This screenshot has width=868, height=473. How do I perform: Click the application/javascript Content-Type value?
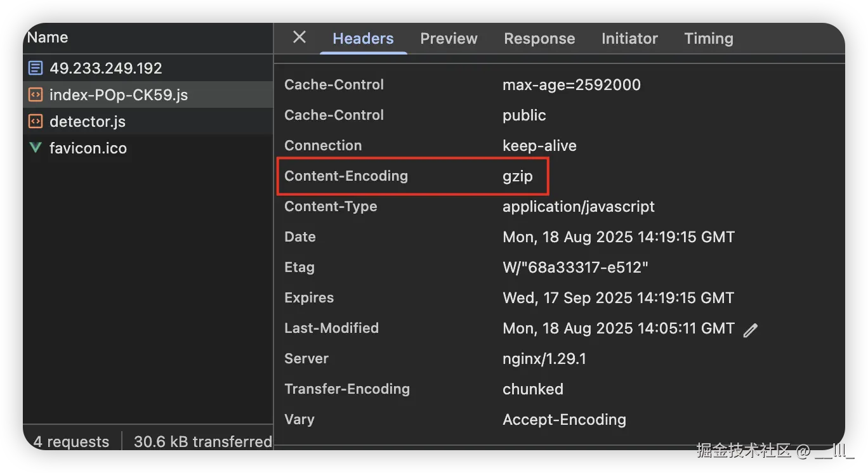click(578, 207)
